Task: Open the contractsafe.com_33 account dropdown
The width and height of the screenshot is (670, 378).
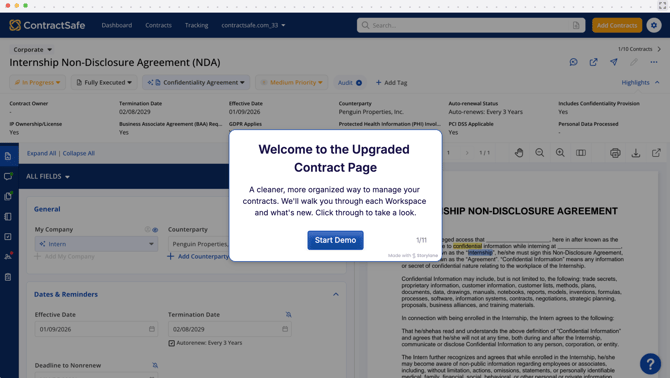Action: click(x=253, y=25)
